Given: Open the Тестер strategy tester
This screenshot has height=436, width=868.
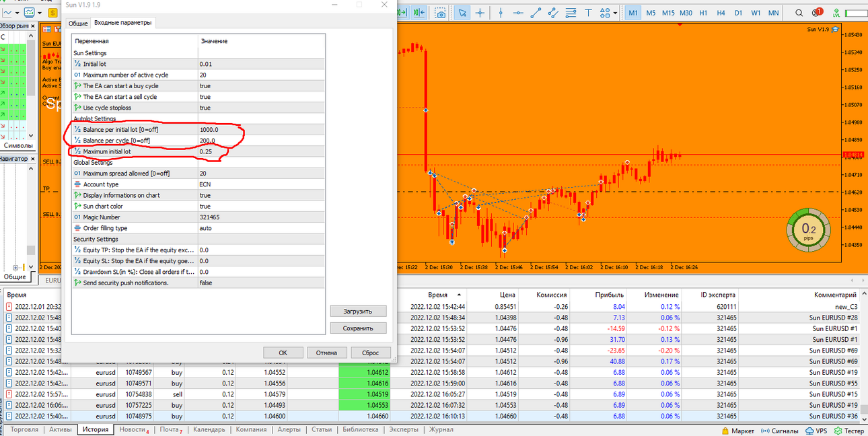Looking at the screenshot, I should (849, 431).
